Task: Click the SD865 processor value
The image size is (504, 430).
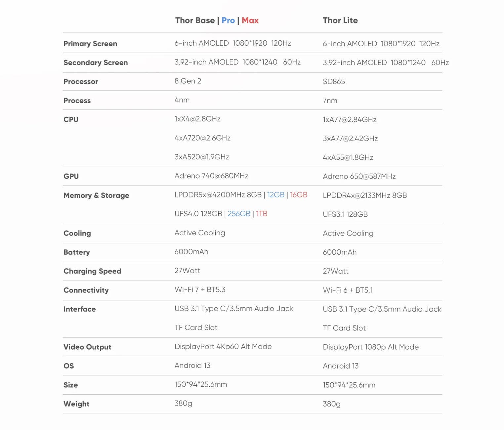Action: click(x=334, y=81)
